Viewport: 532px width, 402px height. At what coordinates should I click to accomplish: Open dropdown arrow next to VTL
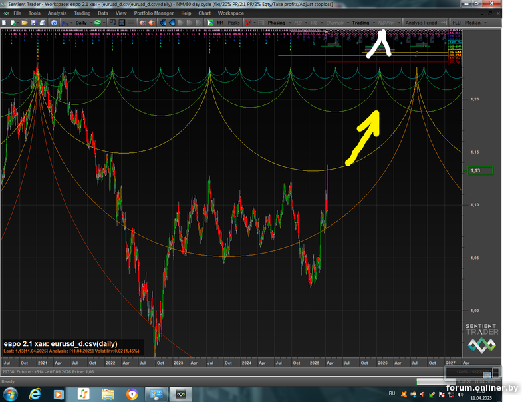pos(322,23)
